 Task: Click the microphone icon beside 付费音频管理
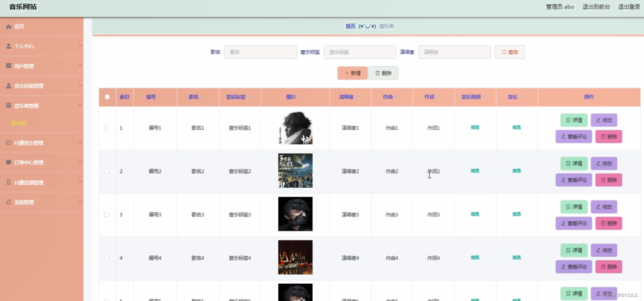(9, 182)
